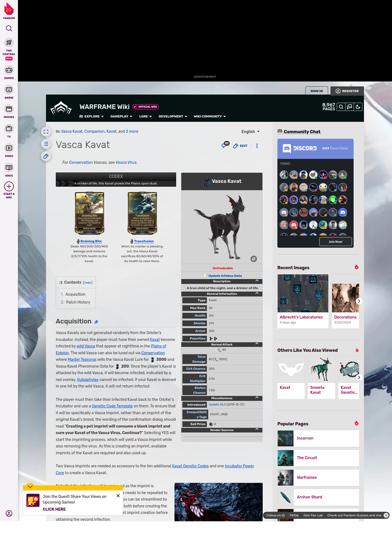Image resolution: width=392 pixels, height=545 pixels.
Task: Click the survey CLICK HERE link
Action: coord(54,509)
